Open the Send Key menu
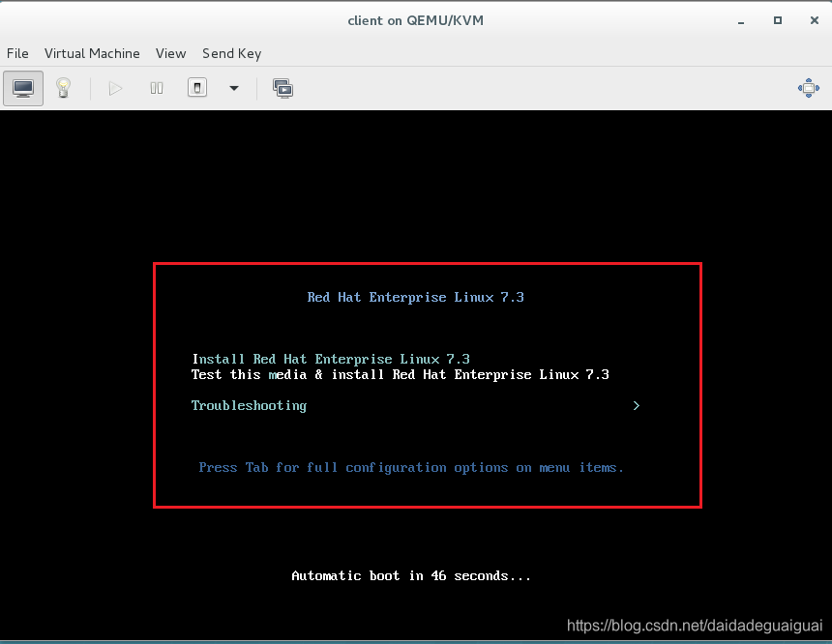This screenshot has width=832, height=644. point(232,53)
